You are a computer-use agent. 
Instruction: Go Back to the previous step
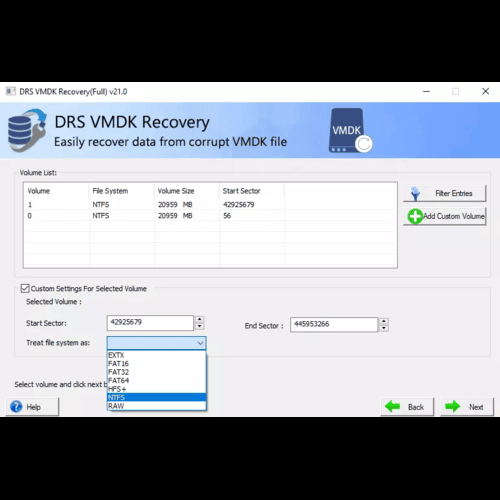tap(407, 407)
